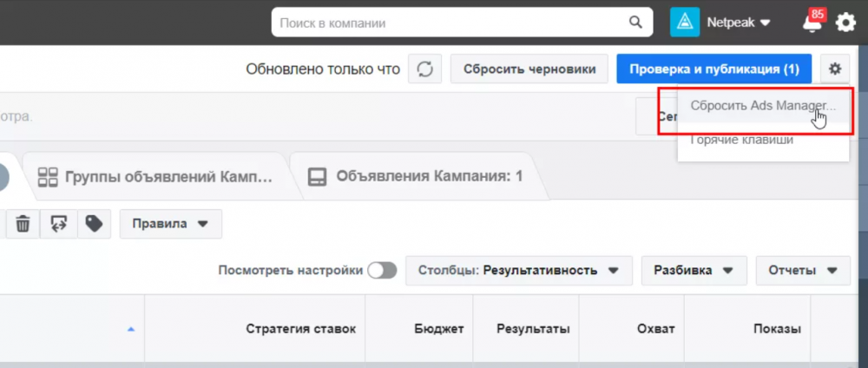Open the Ads Manager gear menu
The height and width of the screenshot is (368, 868).
tap(835, 69)
